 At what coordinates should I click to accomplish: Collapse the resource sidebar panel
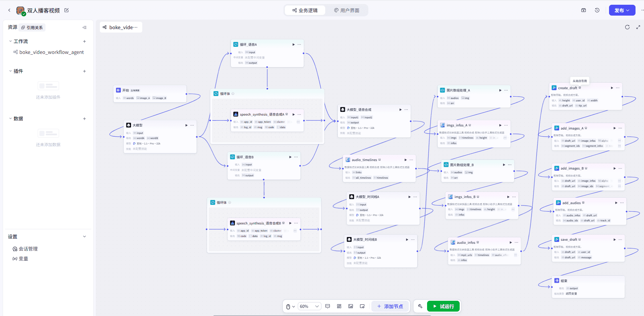tap(85, 27)
